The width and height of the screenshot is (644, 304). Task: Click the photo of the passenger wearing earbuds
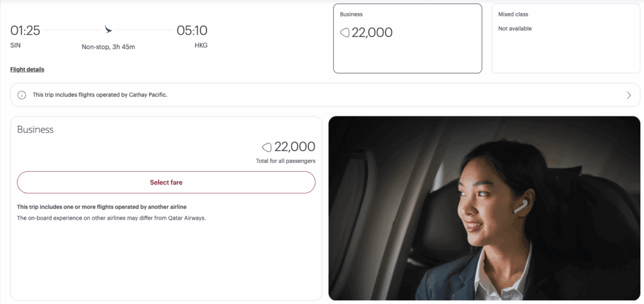(484, 208)
